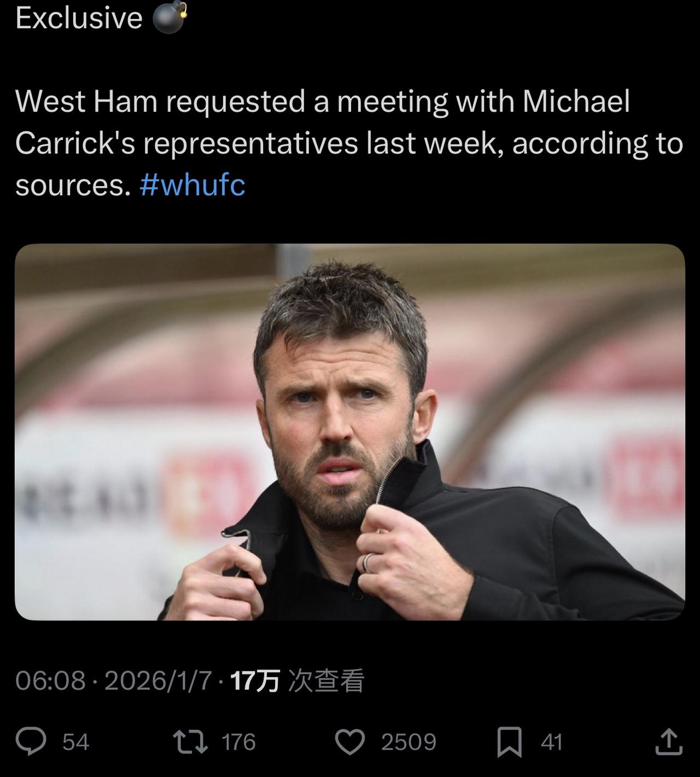The height and width of the screenshot is (777, 700).
Task: Click the bookmark count 41
Action: coord(551,742)
